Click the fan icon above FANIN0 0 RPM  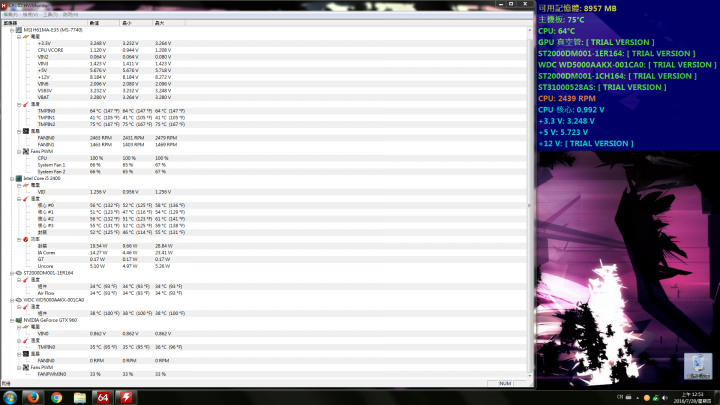26,354
